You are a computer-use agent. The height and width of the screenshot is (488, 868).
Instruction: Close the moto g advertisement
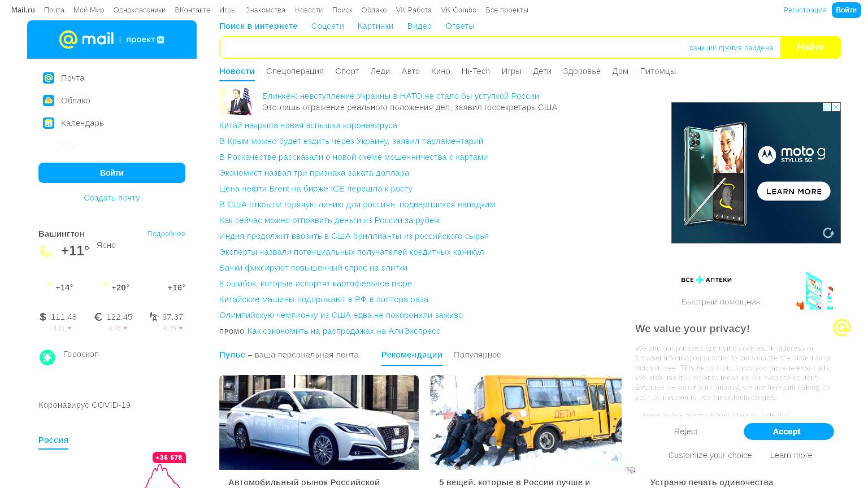click(x=836, y=107)
